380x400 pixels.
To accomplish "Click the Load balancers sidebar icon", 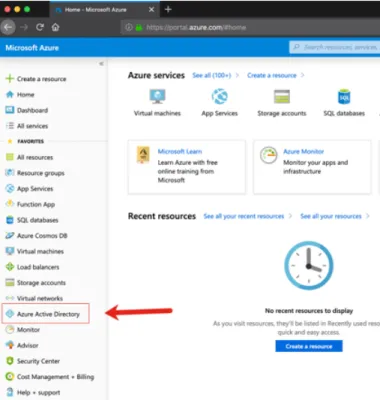I will [10, 267].
